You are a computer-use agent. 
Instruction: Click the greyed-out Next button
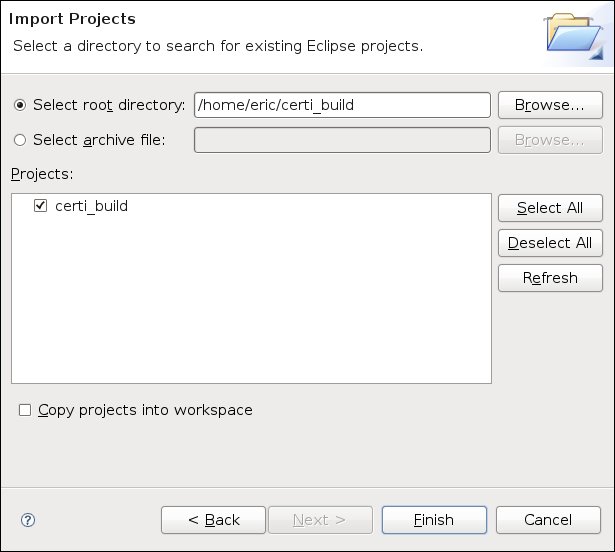click(319, 520)
